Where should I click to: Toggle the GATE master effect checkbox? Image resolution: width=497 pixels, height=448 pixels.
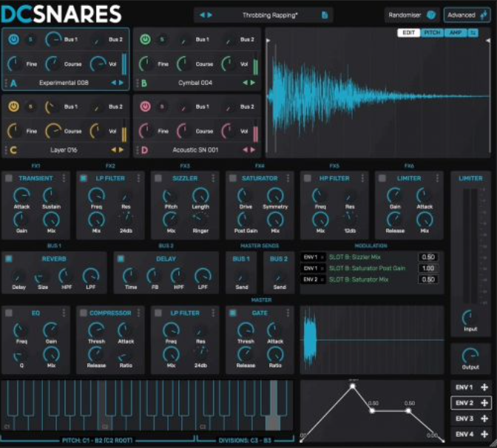pos(233,313)
